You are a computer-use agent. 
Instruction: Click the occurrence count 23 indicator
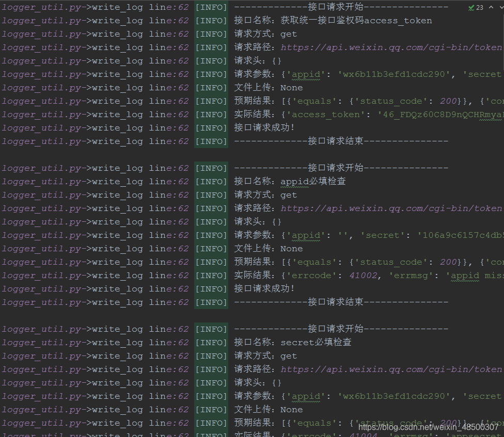480,7
